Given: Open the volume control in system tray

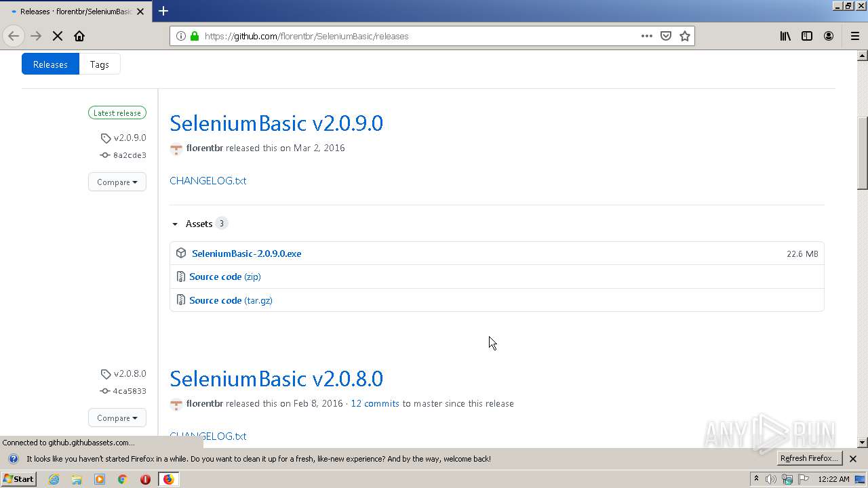Looking at the screenshot, I should coord(772,479).
